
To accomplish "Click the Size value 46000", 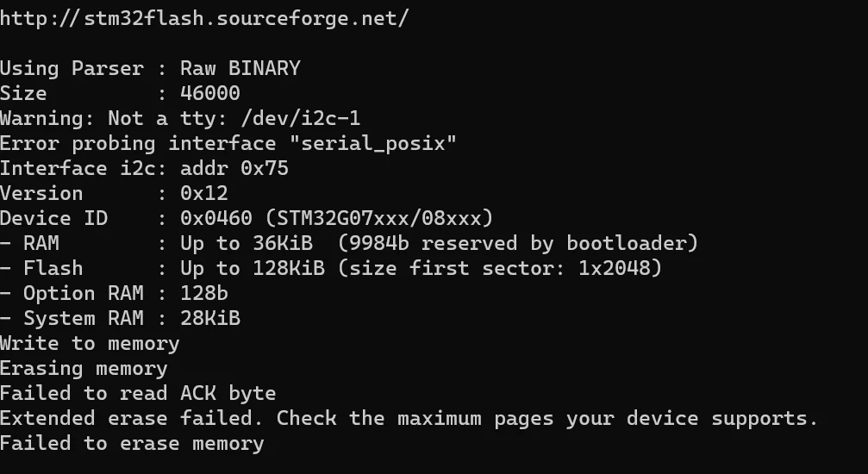I will coord(210,93).
